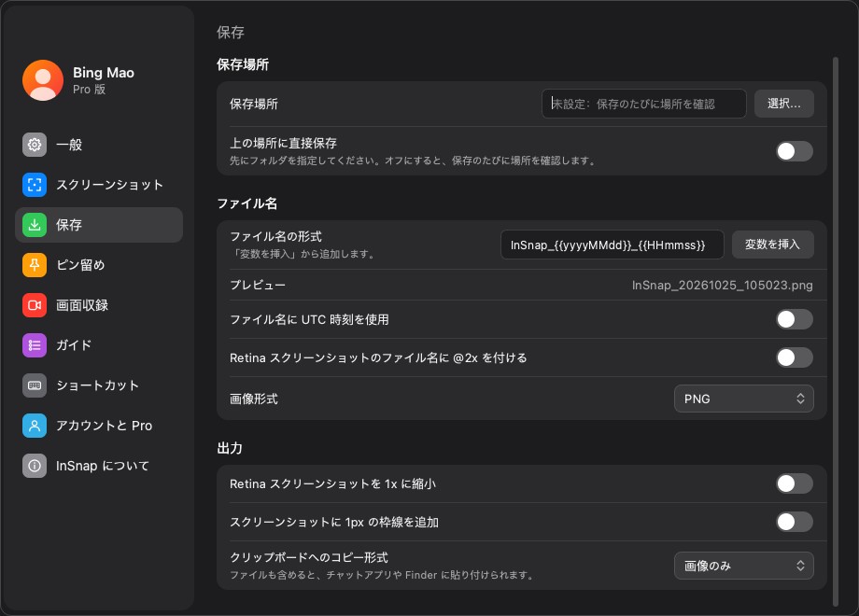Click the gear icon beside 一般
859x616 pixels.
pos(35,145)
